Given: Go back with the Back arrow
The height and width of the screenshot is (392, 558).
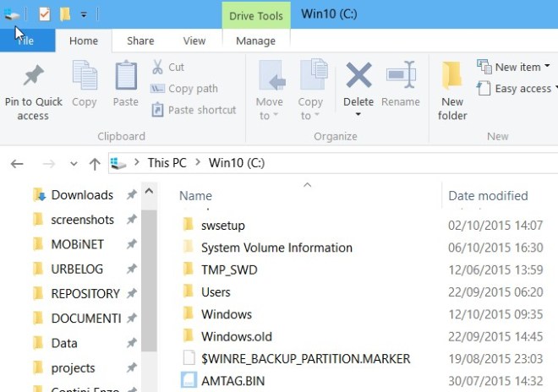Looking at the screenshot, I should [17, 164].
